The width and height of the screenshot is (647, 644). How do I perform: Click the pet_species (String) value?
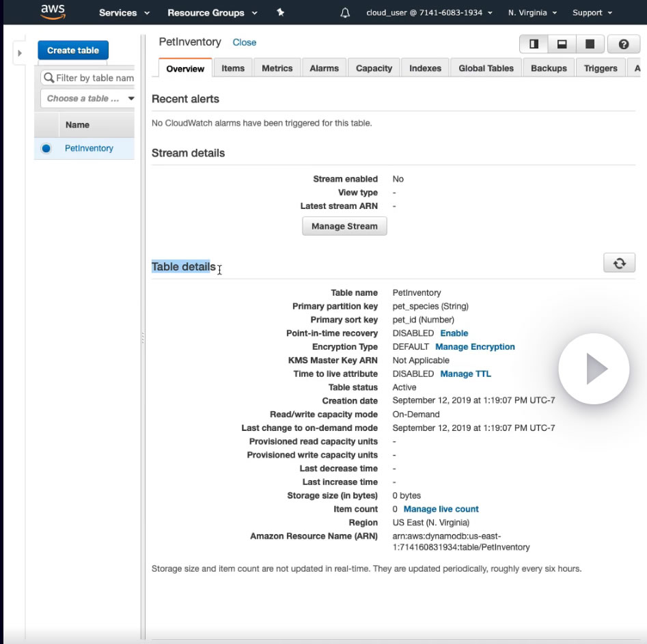430,307
